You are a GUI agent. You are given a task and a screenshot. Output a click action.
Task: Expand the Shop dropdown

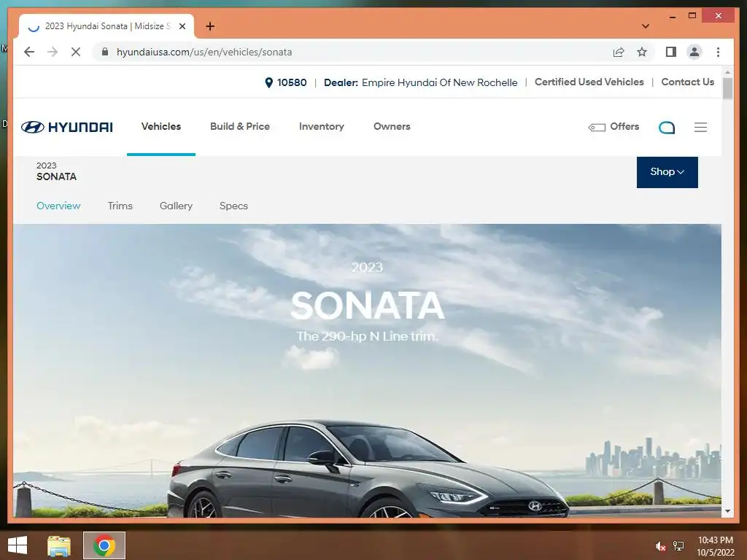667,172
